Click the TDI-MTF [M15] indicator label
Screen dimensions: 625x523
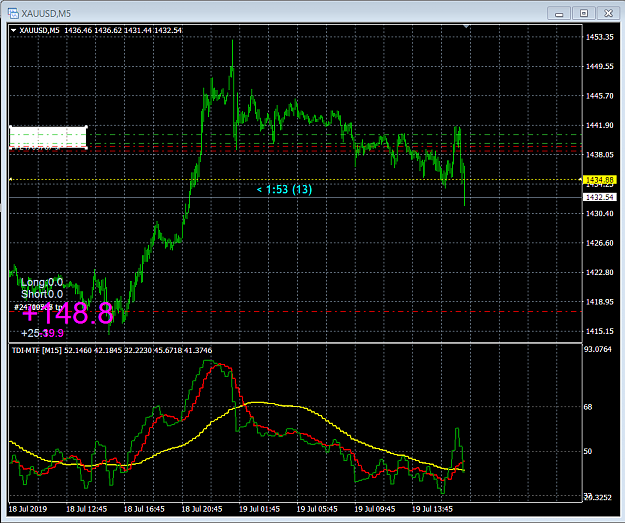[x=36, y=350]
